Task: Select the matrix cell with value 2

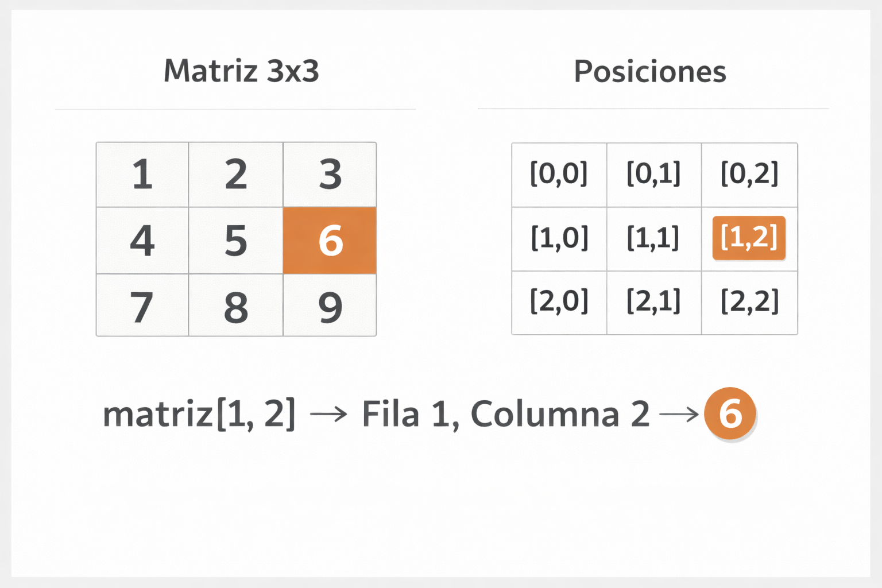Action: coord(235,175)
